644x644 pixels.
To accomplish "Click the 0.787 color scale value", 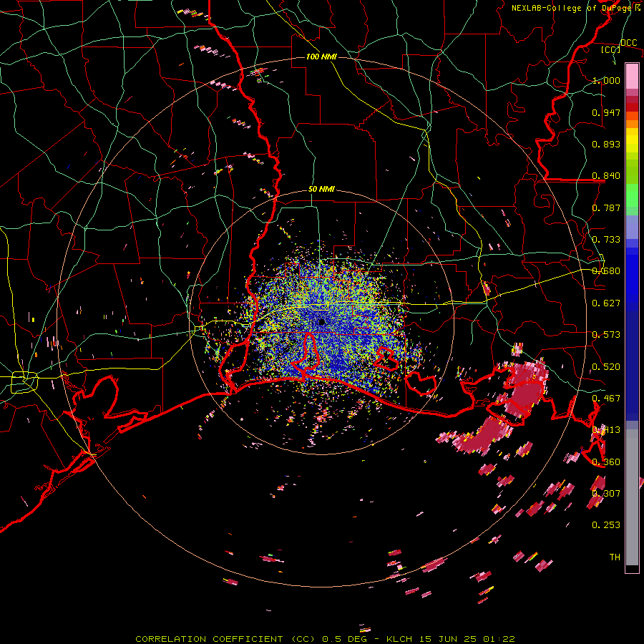I will pos(606,208).
